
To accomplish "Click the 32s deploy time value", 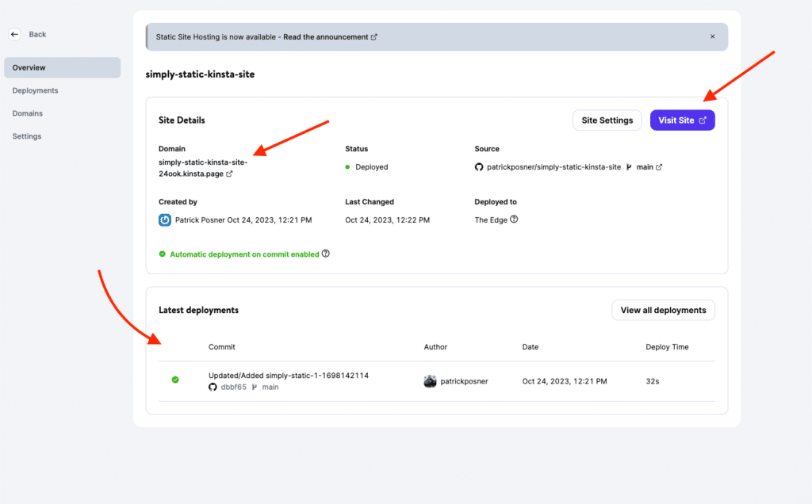I will click(x=653, y=381).
